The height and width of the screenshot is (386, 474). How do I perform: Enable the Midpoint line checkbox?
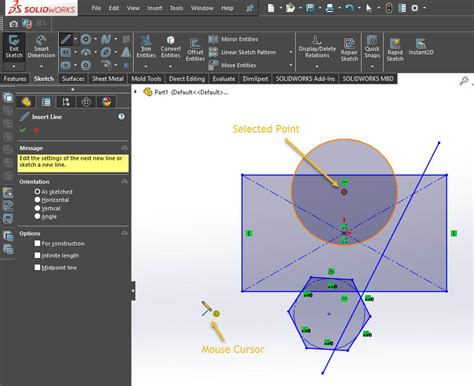[x=37, y=267]
